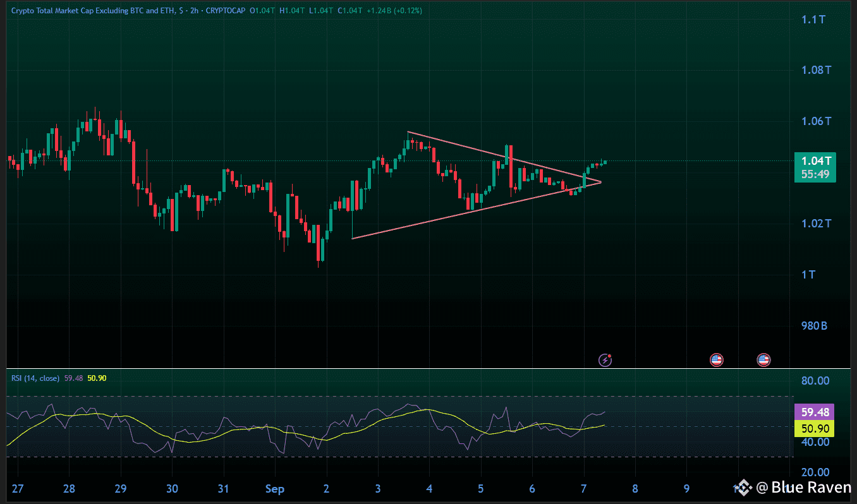The image size is (857, 504).
Task: Click the 1.1T price scale label
Action: pos(815,20)
